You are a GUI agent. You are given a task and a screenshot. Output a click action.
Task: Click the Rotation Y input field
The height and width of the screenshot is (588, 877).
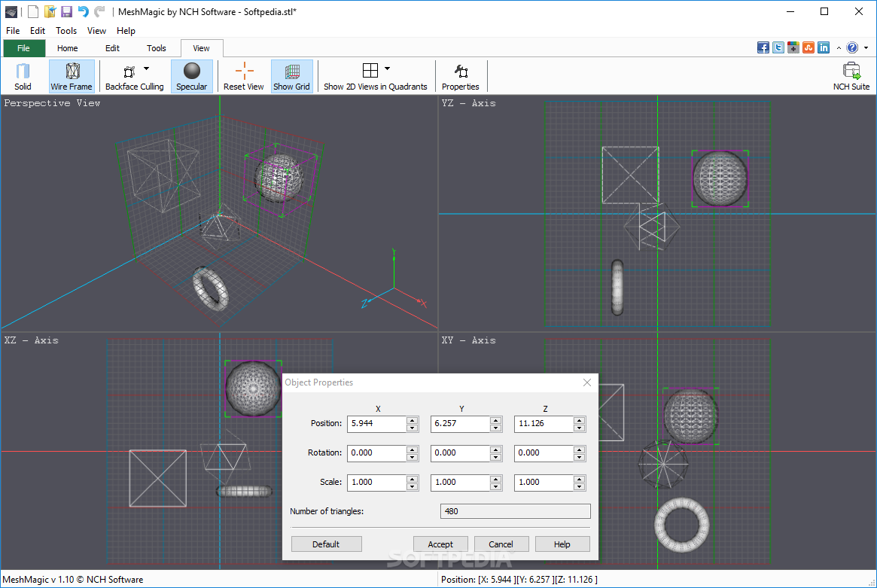(460, 452)
